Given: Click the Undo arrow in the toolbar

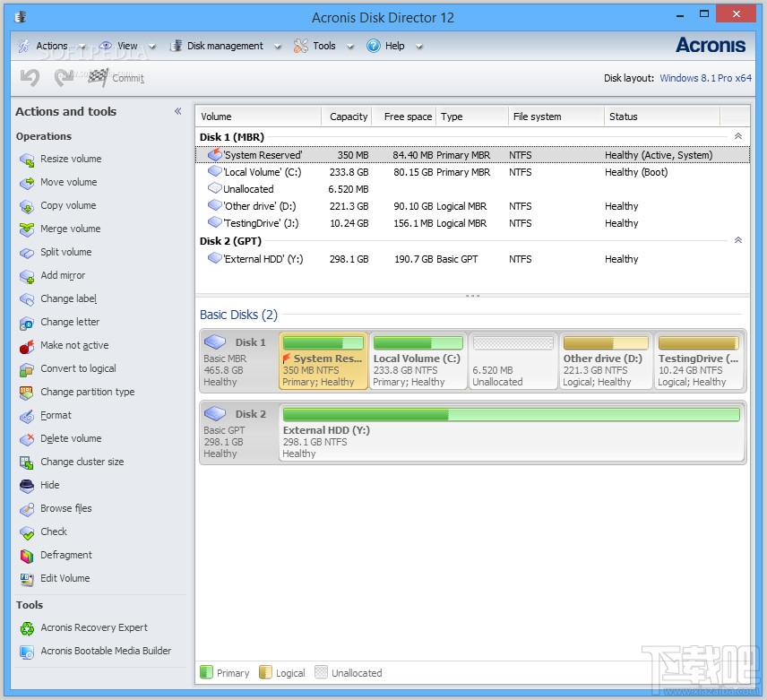Looking at the screenshot, I should [x=29, y=78].
